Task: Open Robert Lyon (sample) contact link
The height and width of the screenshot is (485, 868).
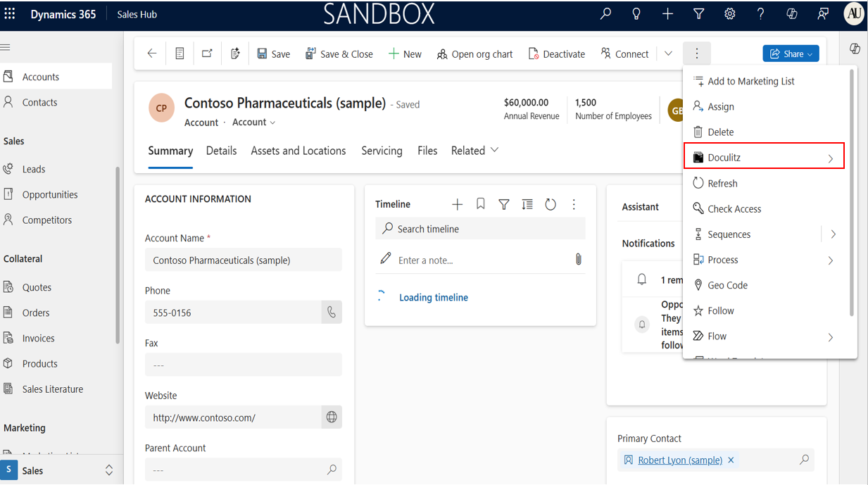Action: click(x=680, y=460)
